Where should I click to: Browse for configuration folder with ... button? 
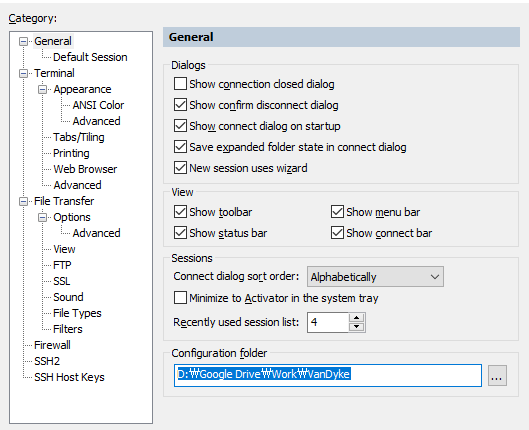(x=497, y=375)
